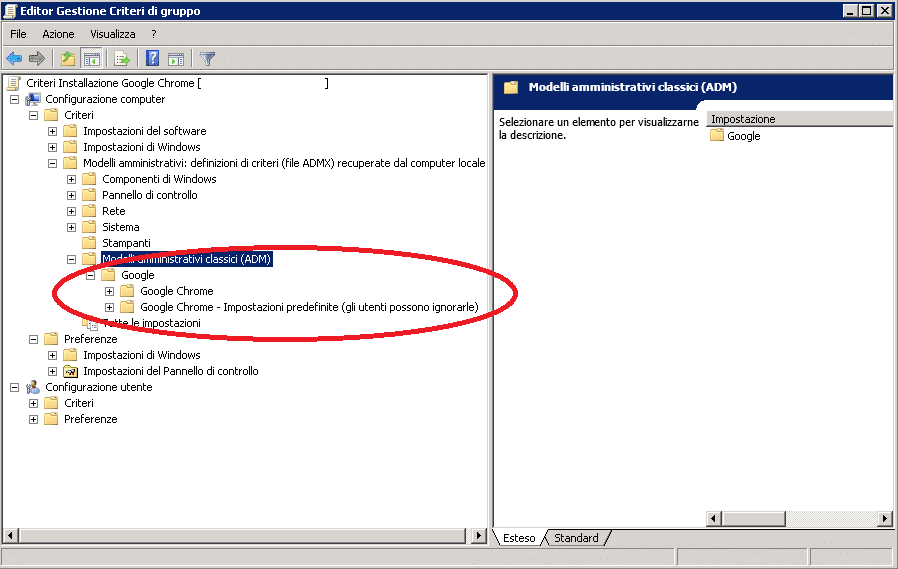This screenshot has height=569, width=898.
Task: Expand Componenti di Windows
Action: coord(72,180)
